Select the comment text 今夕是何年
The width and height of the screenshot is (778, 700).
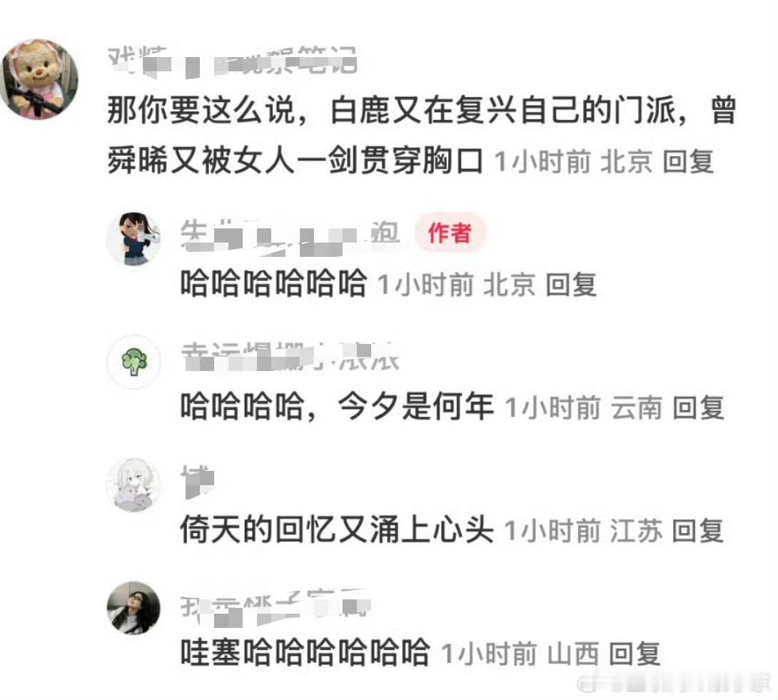point(416,407)
